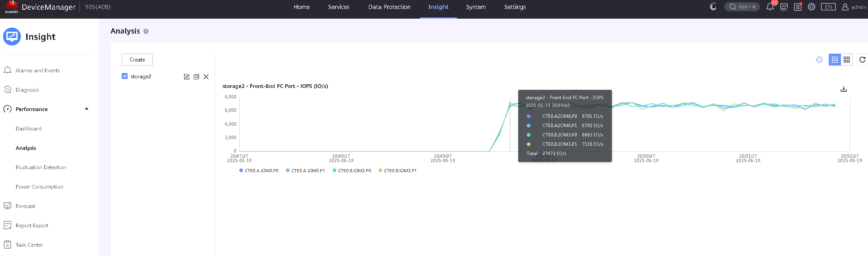The image size is (868, 256).
Task: Click the Total 27472 IO/s tooltip row
Action: click(546, 154)
